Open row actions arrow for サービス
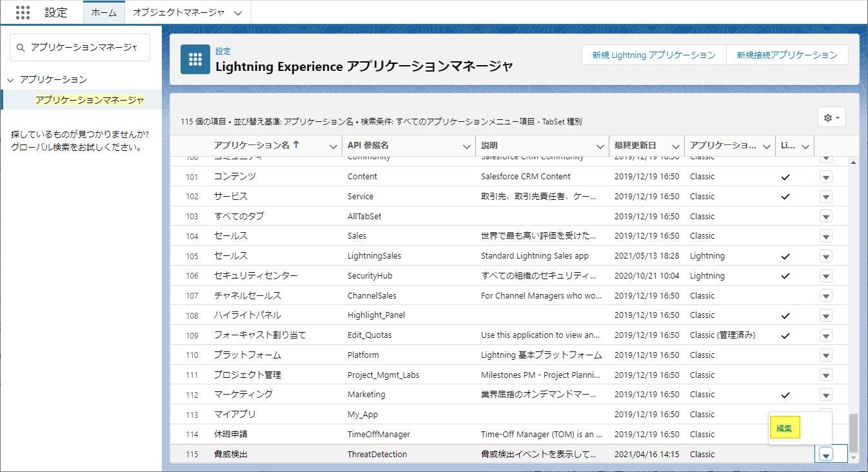Image resolution: width=868 pixels, height=472 pixels. tap(826, 197)
